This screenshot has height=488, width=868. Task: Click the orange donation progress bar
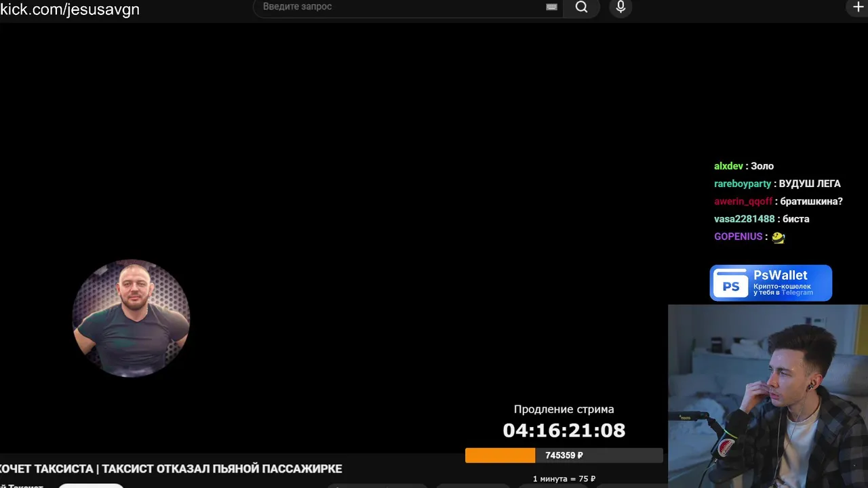click(564, 455)
